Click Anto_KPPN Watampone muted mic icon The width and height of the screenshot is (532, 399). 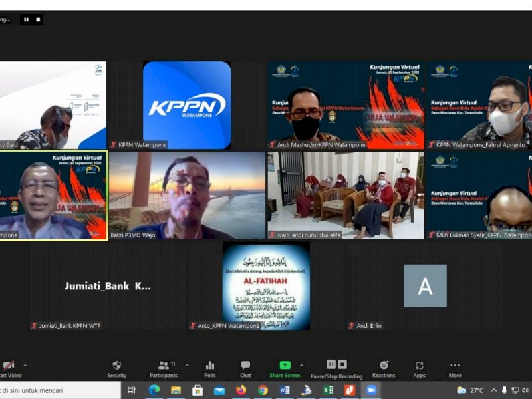193,325
